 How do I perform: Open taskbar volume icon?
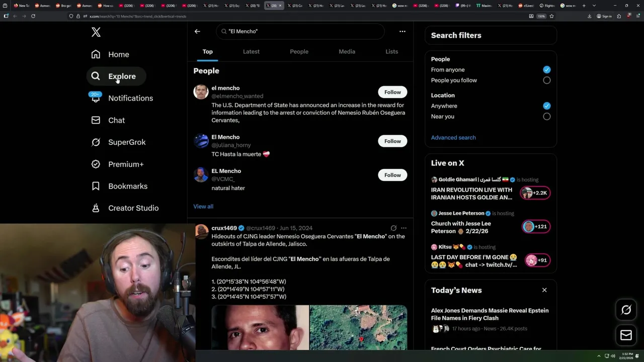613,356
